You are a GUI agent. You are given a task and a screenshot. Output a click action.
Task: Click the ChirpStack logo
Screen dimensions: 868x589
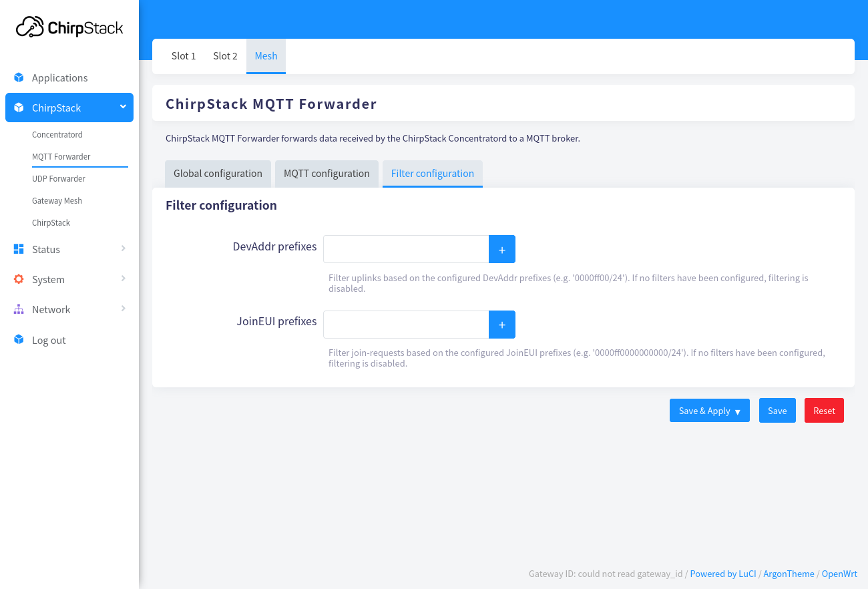(x=69, y=27)
